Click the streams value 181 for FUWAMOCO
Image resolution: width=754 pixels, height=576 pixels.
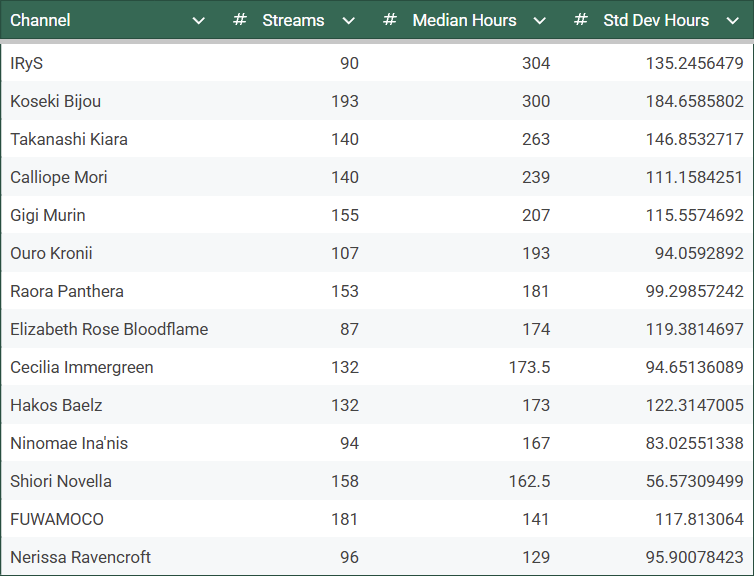pos(345,519)
